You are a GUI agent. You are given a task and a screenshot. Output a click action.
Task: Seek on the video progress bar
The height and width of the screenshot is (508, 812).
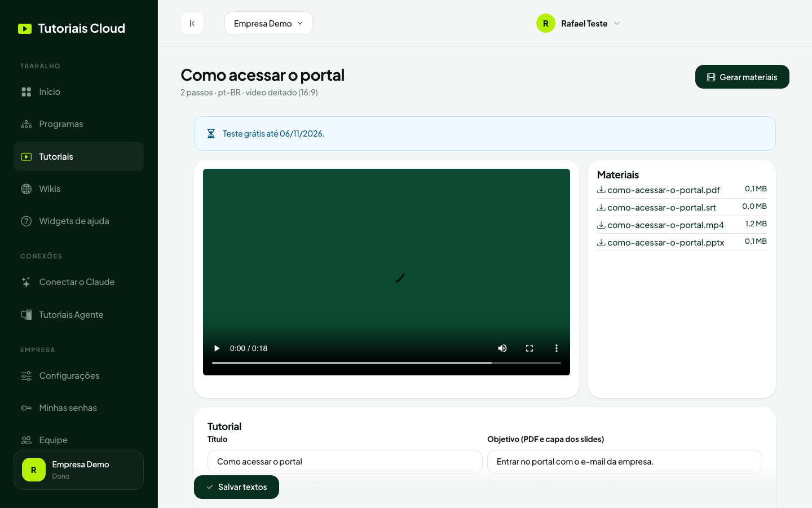[x=386, y=363]
